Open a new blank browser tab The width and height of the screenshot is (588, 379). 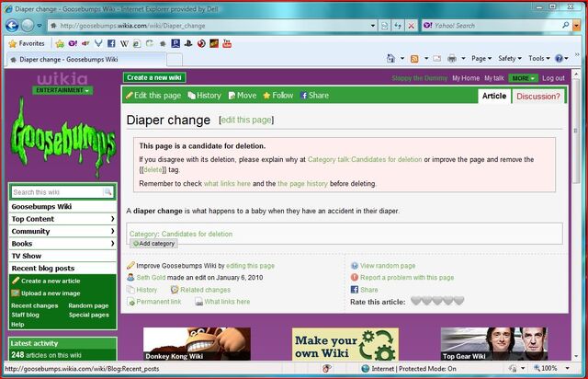click(175, 60)
